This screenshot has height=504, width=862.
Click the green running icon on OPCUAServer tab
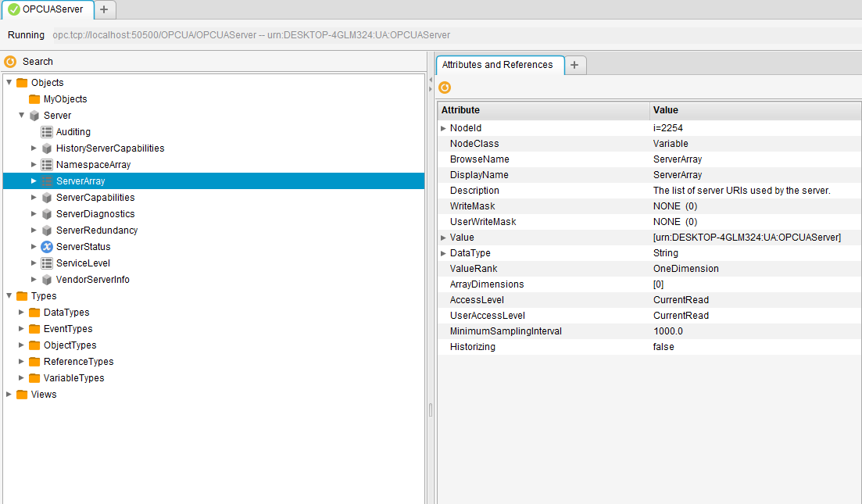(13, 11)
